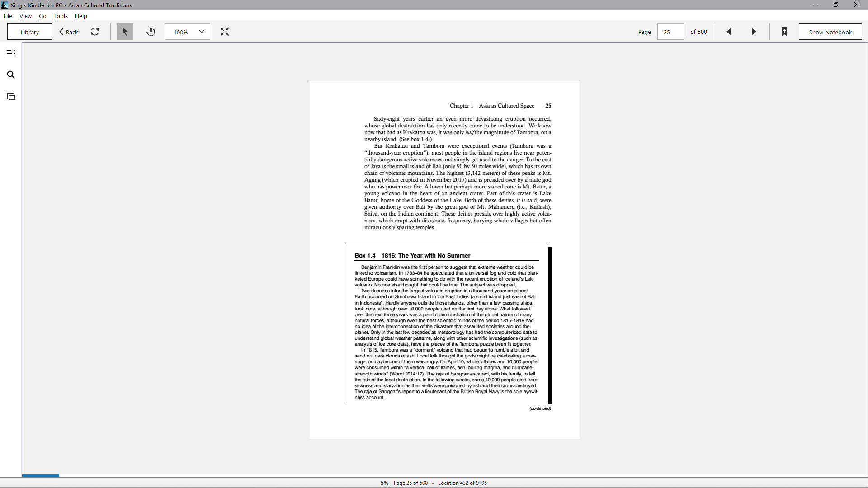Click the Library button
Screen dimensions: 868x488
click(x=30, y=32)
